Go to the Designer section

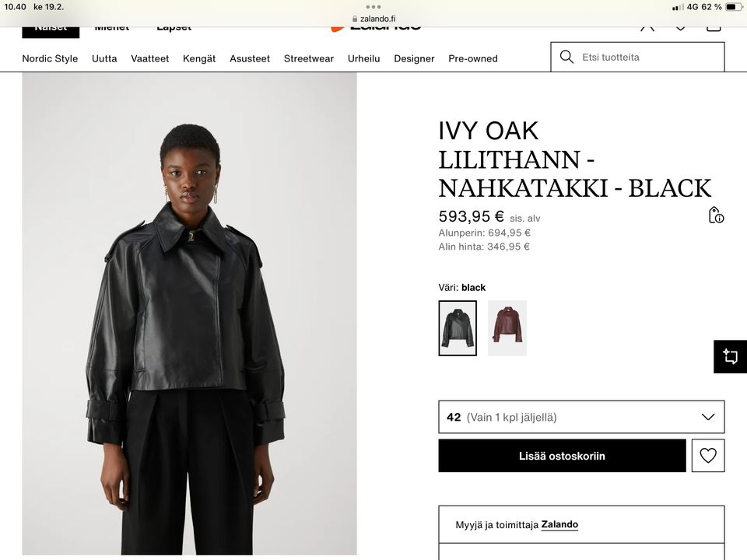(414, 58)
